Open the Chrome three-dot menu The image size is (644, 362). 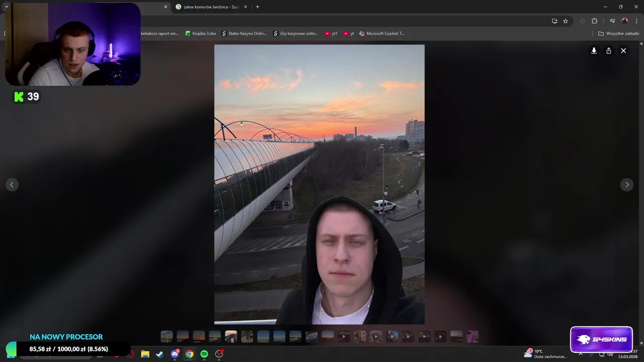[x=636, y=21]
